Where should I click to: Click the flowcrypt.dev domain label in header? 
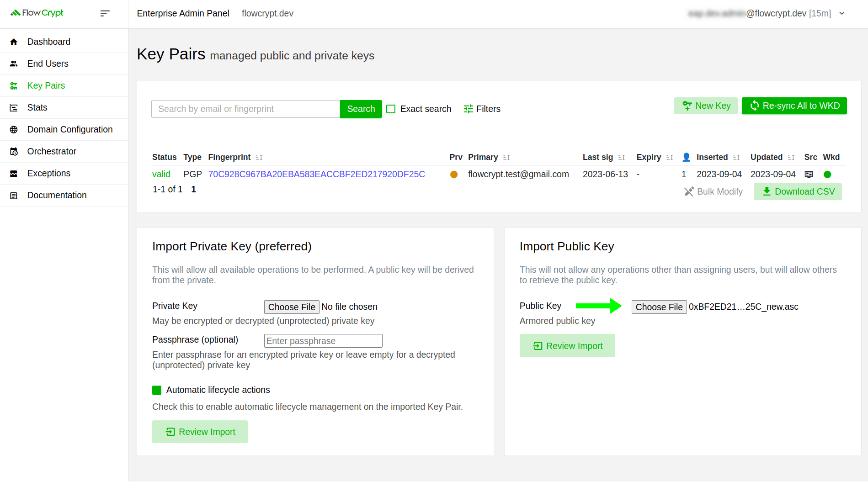267,13
